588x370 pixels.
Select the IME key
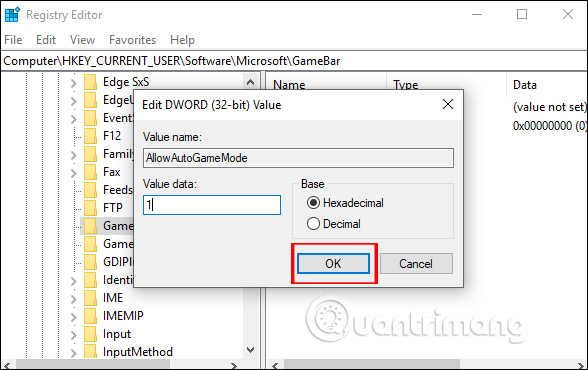coord(113,298)
